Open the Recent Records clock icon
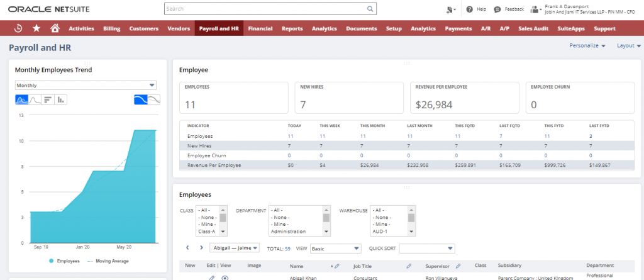This screenshot has width=644, height=280. tap(19, 28)
